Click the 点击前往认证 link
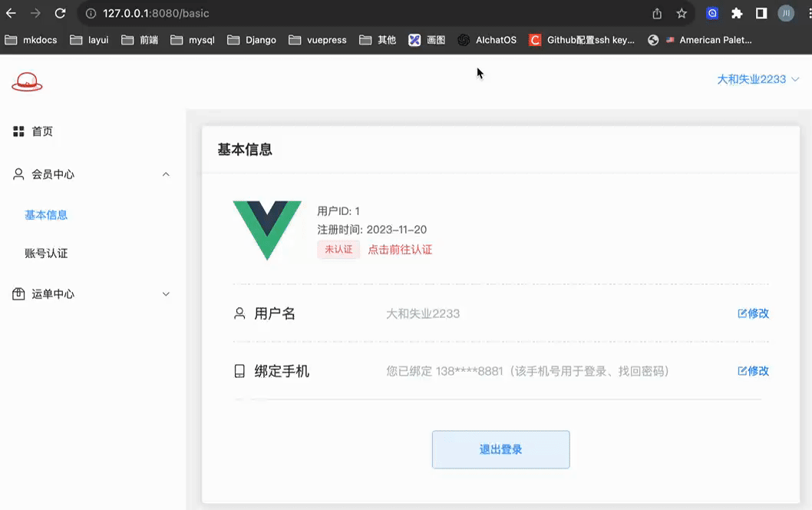The width and height of the screenshot is (812, 510). coord(400,250)
